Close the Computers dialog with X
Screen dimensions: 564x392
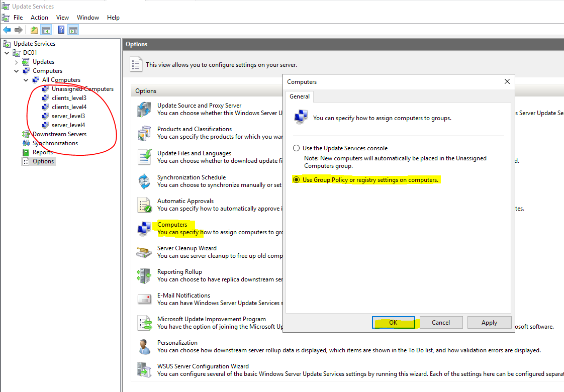(507, 81)
